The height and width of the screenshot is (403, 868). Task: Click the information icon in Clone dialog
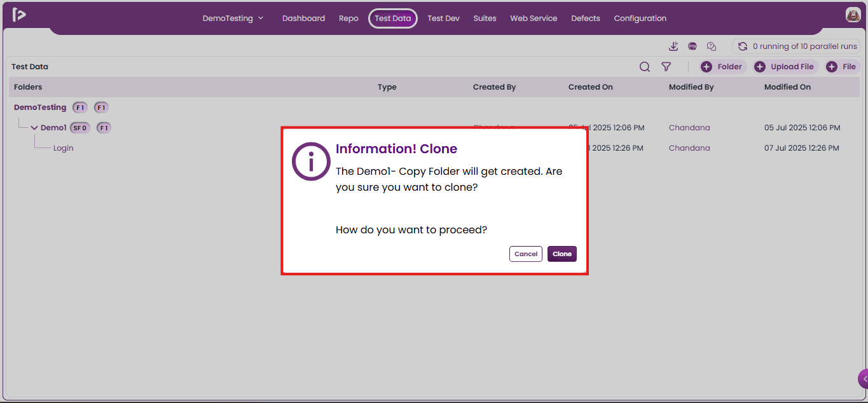(311, 161)
